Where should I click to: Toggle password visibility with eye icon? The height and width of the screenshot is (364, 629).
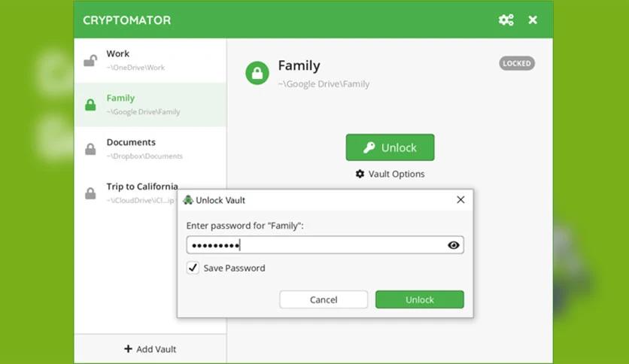coord(453,245)
